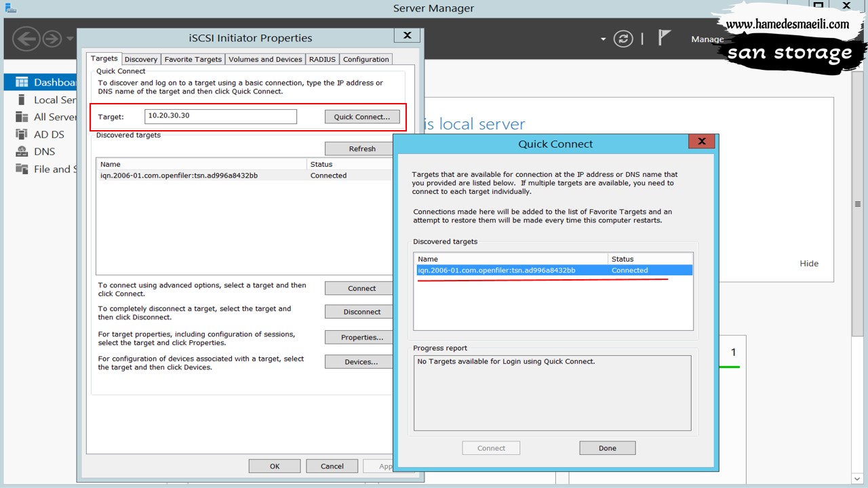Click Cancel in iSCSI Initiator Properties
Screen dimensions: 868x488
click(332, 466)
